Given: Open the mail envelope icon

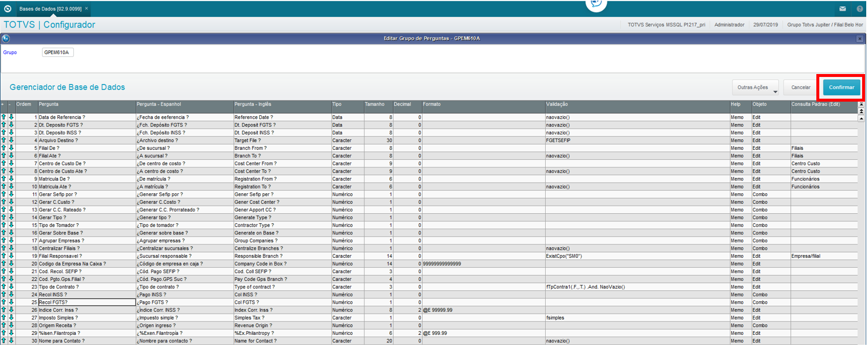Looking at the screenshot, I should (x=843, y=9).
